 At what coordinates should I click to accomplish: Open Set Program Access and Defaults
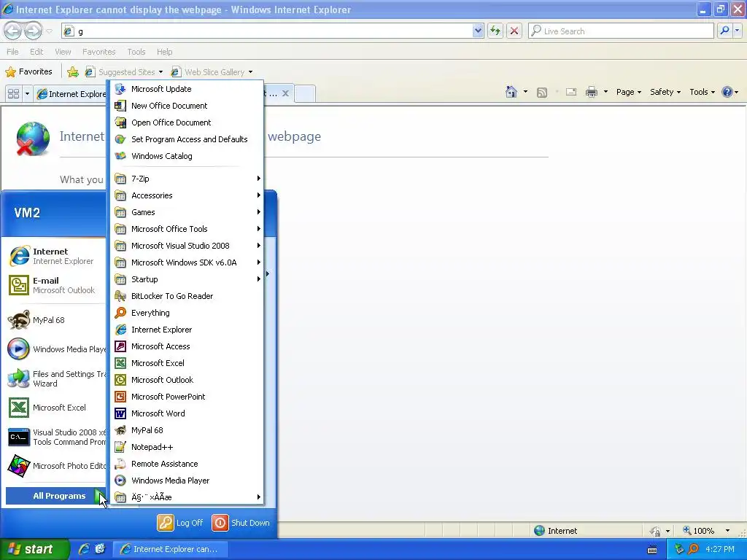187,139
